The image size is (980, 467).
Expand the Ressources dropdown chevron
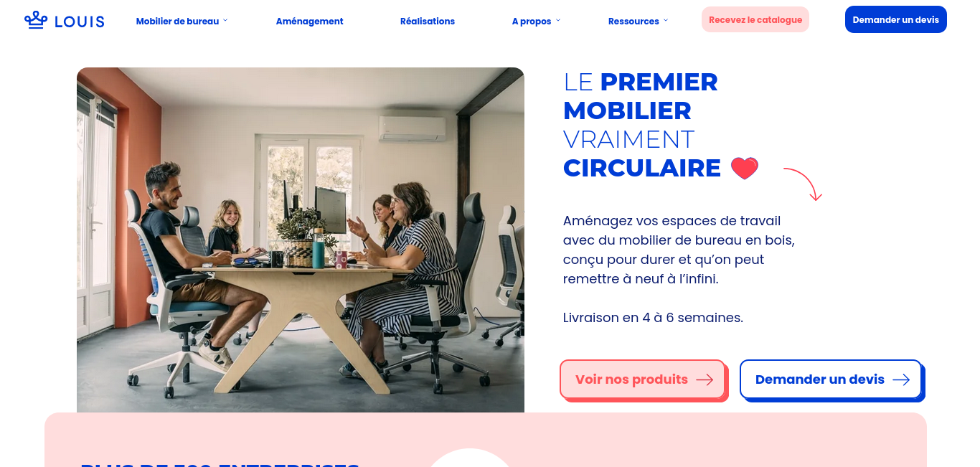pyautogui.click(x=666, y=21)
